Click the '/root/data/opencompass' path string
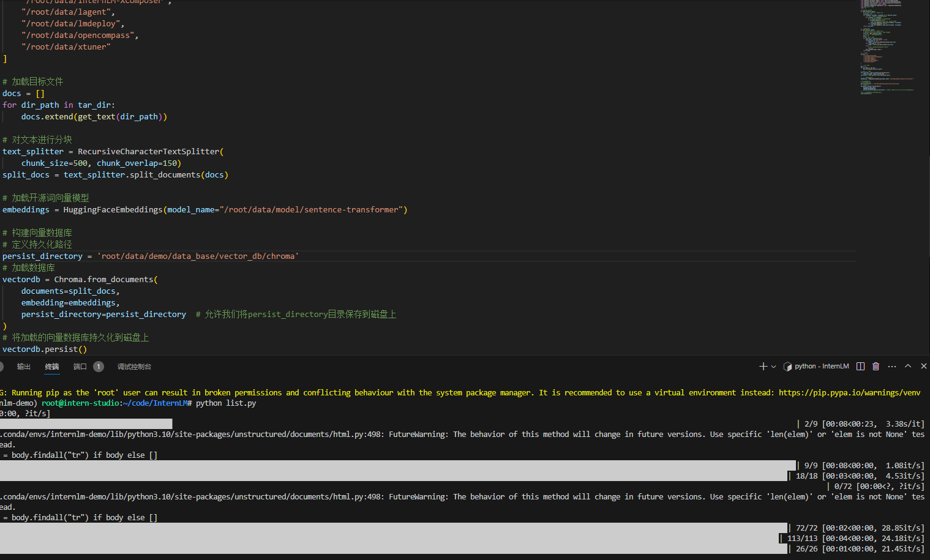Image resolution: width=930 pixels, height=560 pixels. (x=78, y=35)
